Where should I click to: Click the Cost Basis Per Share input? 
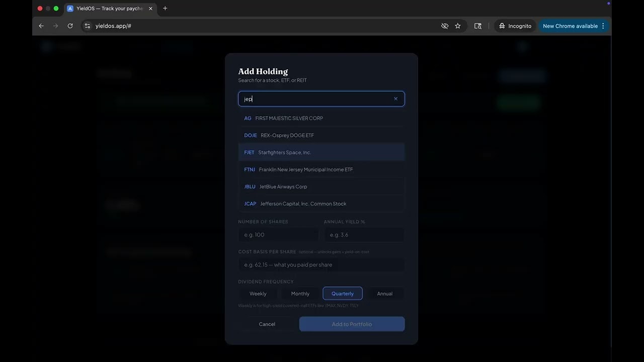tap(321, 265)
